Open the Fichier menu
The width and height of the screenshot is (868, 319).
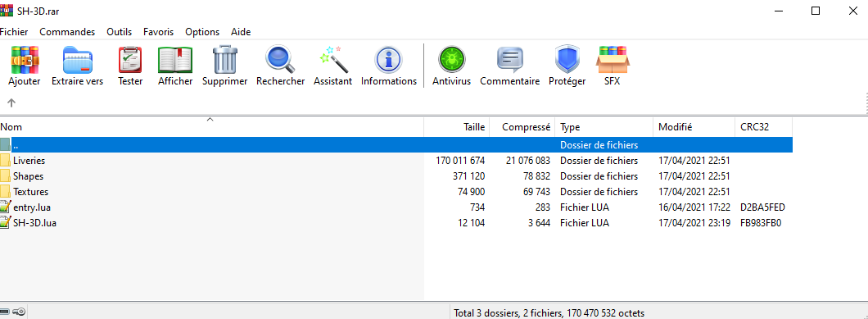(x=14, y=32)
